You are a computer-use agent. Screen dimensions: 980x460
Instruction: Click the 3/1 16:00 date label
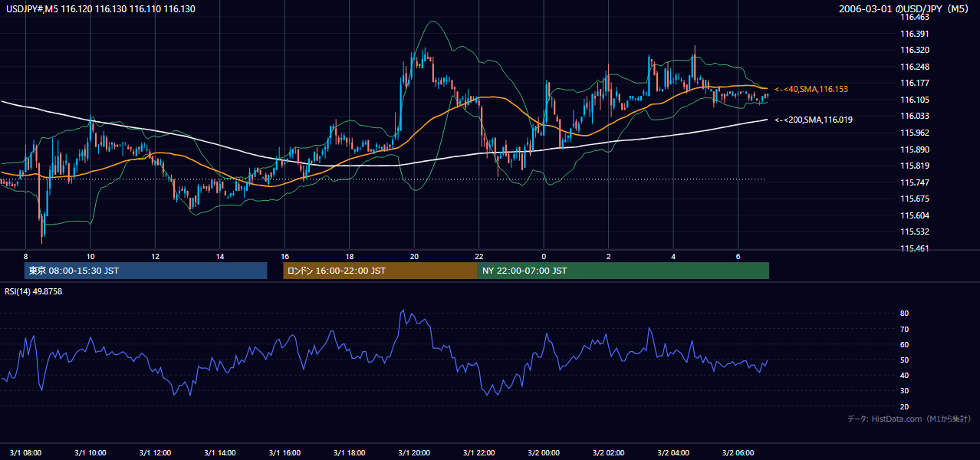pyautogui.click(x=284, y=452)
